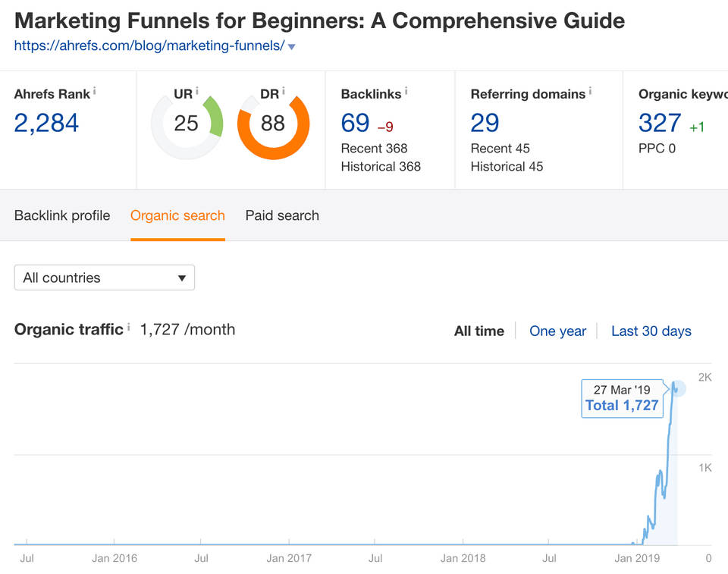The height and width of the screenshot is (574, 728).
Task: Open the ahrefs.com marketing-funnels URL link
Action: pyautogui.click(x=149, y=46)
